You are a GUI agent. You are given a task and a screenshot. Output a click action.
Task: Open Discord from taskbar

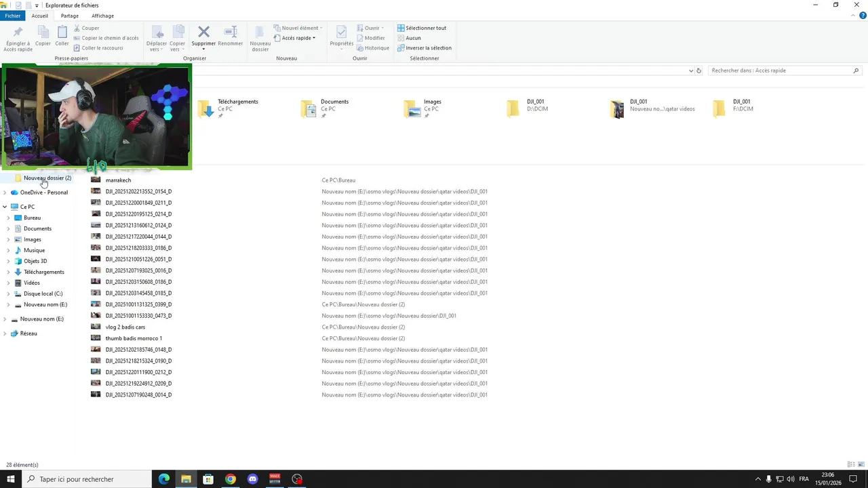click(253, 479)
